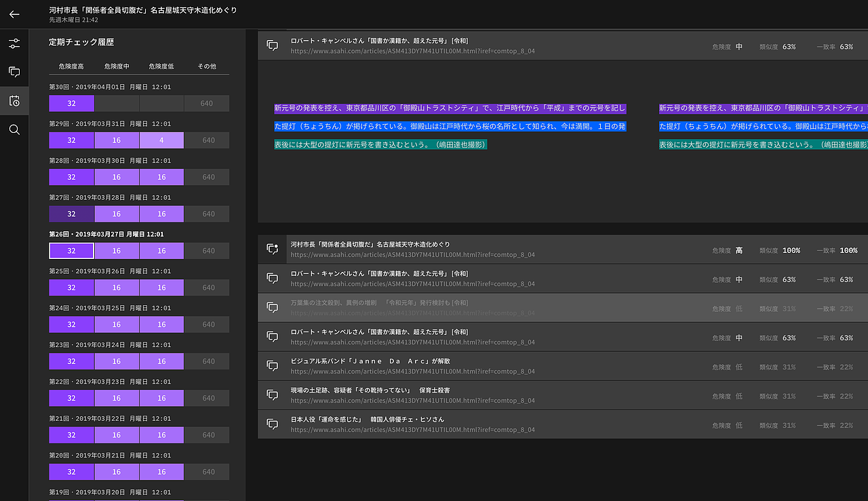Screen dimensions: 868x501
Task: Click the chat icon on the チェ・ヒソさん result row
Action: (272, 424)
